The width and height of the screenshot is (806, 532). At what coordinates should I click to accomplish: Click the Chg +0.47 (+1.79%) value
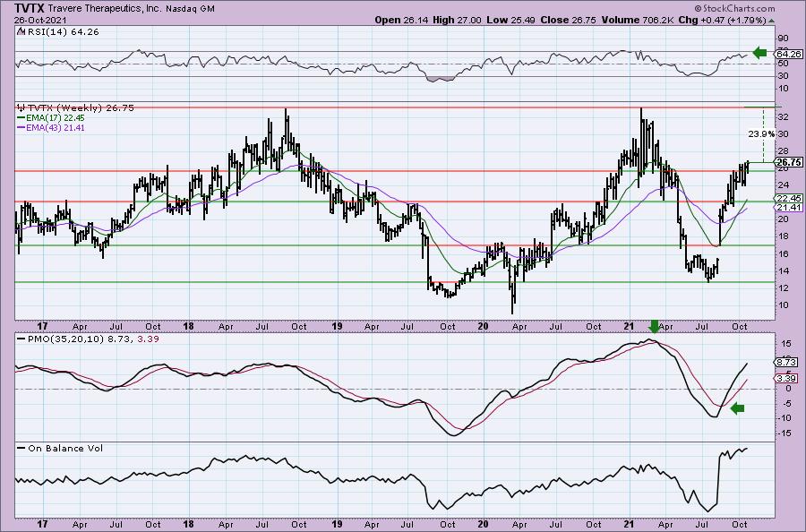tap(722, 20)
